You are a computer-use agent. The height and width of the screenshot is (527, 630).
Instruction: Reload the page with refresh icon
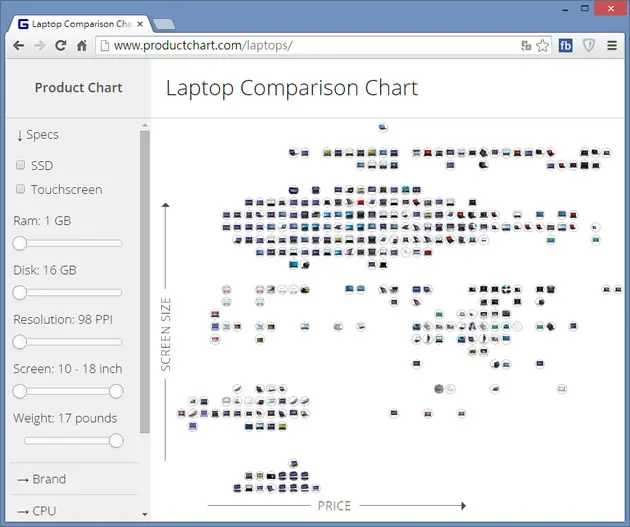[x=61, y=46]
